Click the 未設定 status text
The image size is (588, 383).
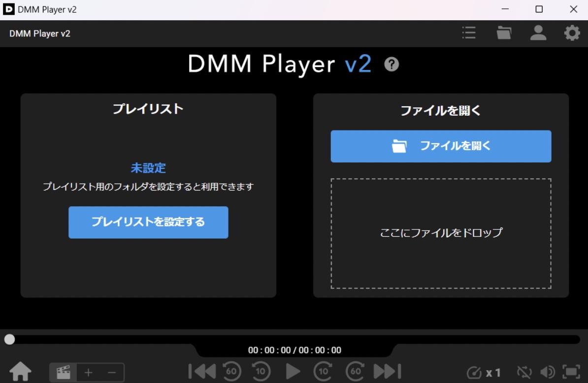(x=148, y=168)
